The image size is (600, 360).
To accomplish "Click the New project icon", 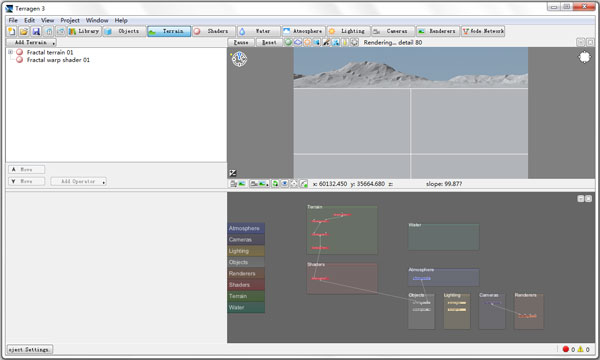I will (x=11, y=31).
